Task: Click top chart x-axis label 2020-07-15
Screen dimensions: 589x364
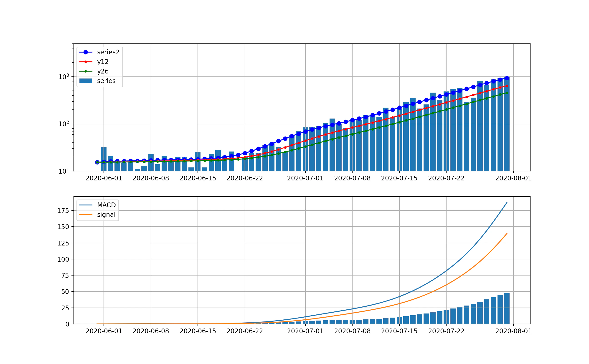Action: (399, 178)
